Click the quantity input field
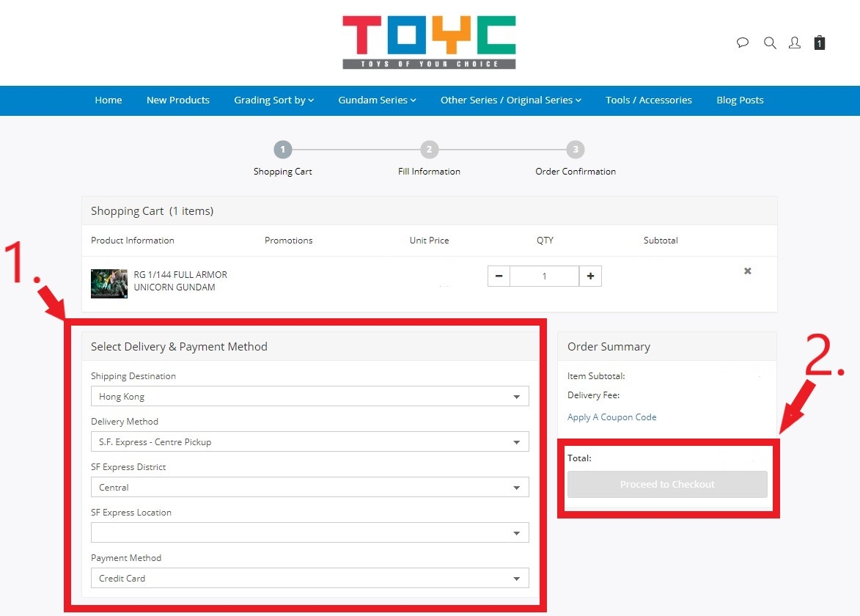The width and height of the screenshot is (860, 616). (544, 276)
